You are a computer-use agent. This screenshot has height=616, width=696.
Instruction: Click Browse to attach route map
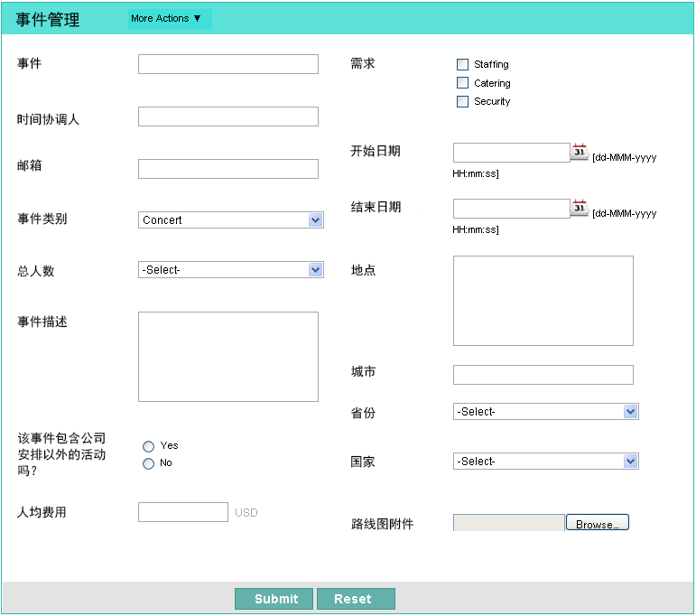(597, 523)
